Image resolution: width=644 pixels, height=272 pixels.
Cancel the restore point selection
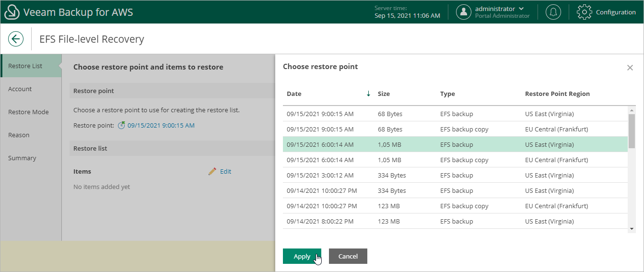click(348, 256)
